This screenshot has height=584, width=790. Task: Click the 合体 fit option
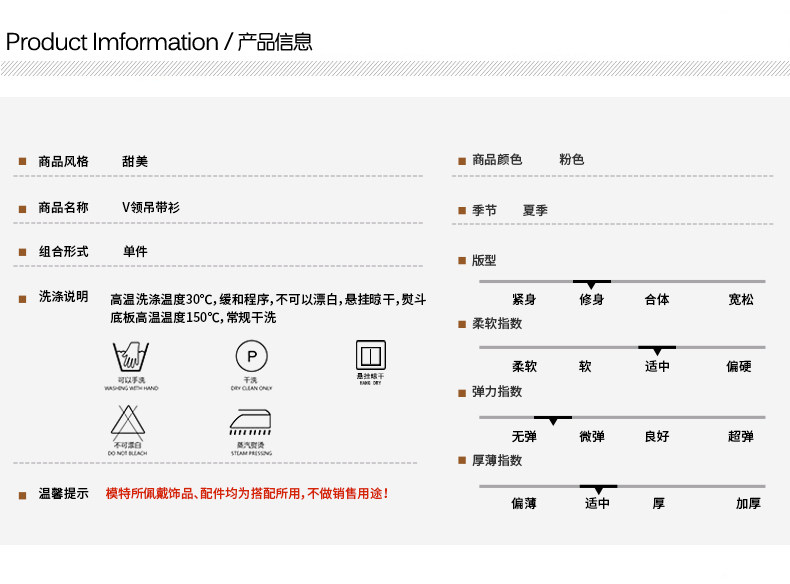coord(657,299)
